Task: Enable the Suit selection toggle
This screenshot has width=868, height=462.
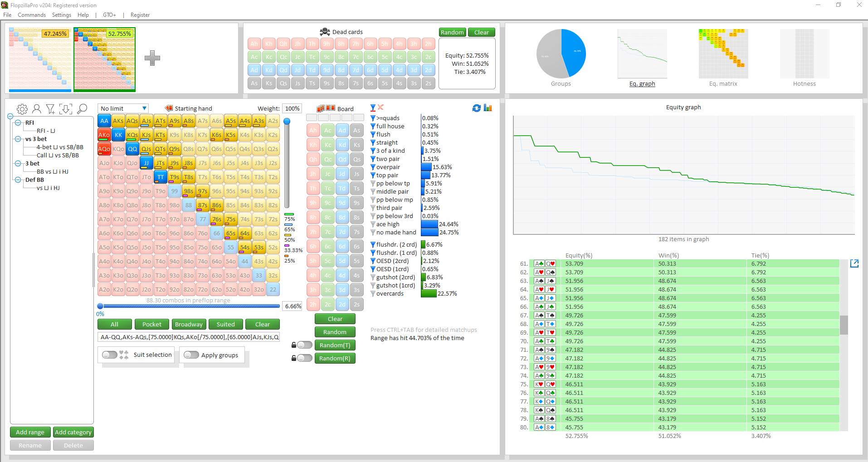Action: (110, 355)
